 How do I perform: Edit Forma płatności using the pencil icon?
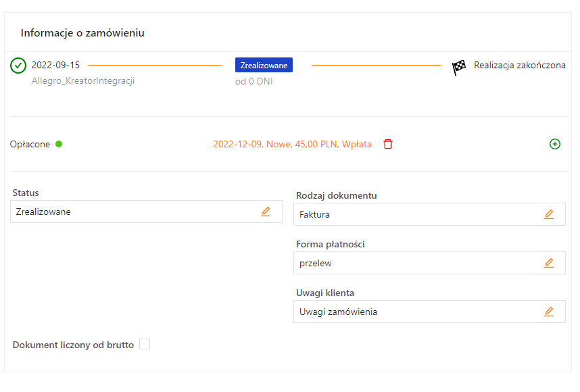[x=549, y=263]
